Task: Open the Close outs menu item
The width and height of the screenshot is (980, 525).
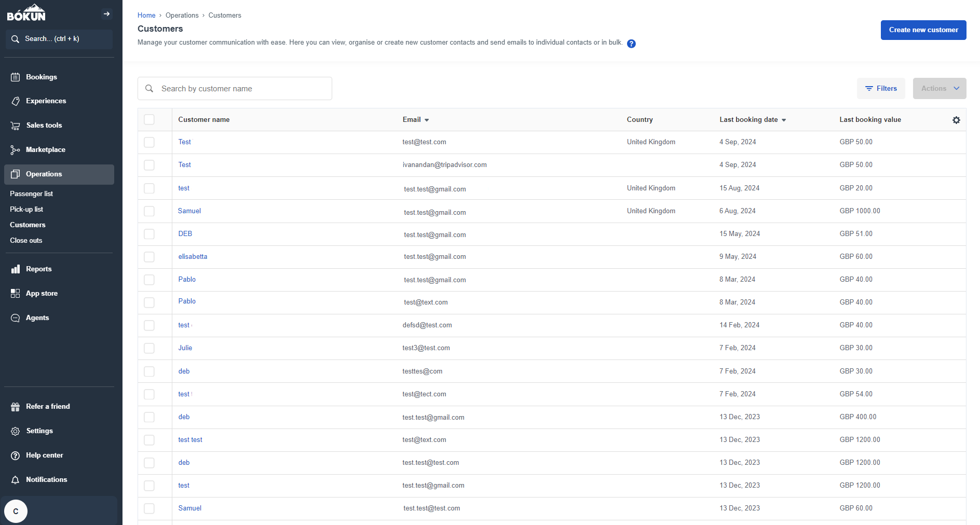Action: coord(26,240)
